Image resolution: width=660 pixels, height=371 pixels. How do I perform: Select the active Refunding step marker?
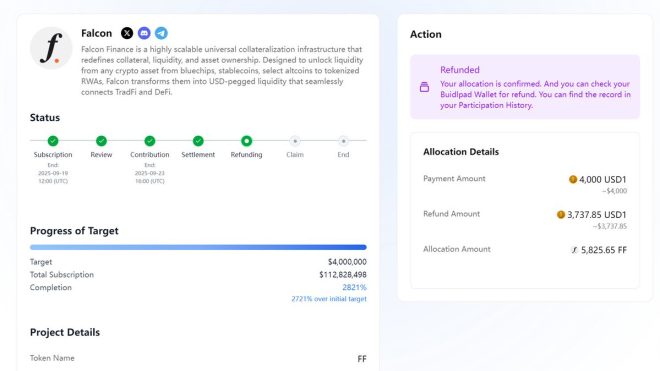tap(246, 141)
